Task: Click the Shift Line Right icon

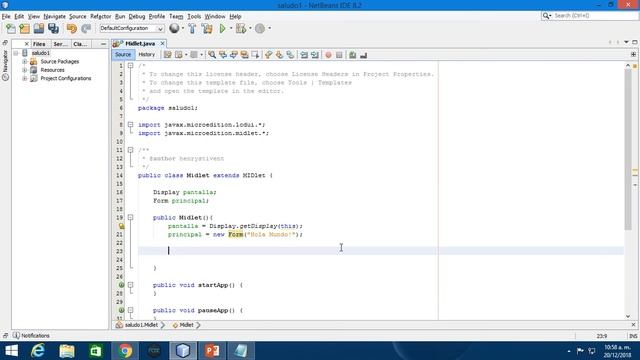Action: (315, 55)
